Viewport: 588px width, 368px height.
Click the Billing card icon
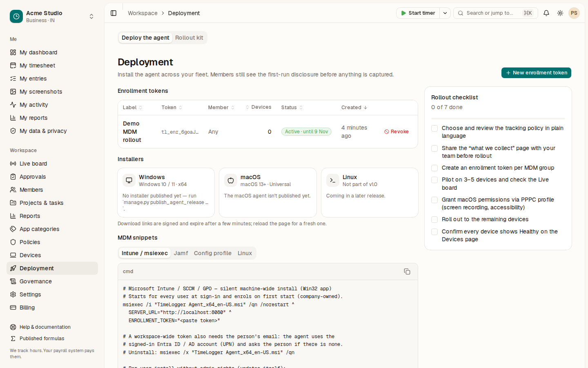coord(13,307)
